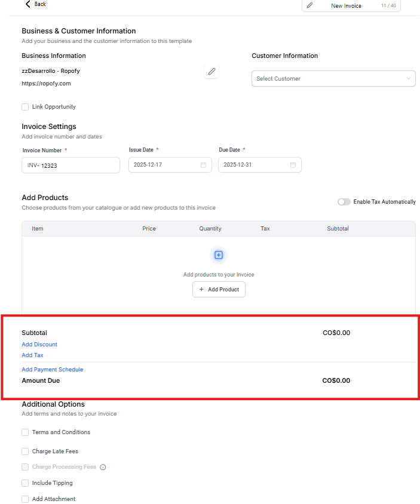The height and width of the screenshot is (504, 420).
Task: Check the Charge Late Fees option
Action: point(25,451)
